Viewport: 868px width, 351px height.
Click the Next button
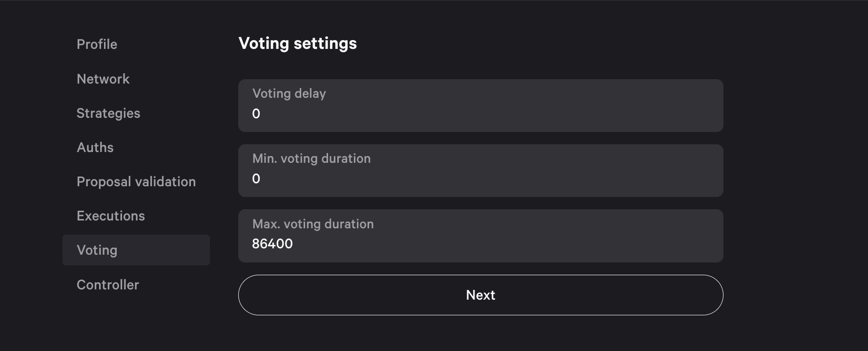pos(480,295)
